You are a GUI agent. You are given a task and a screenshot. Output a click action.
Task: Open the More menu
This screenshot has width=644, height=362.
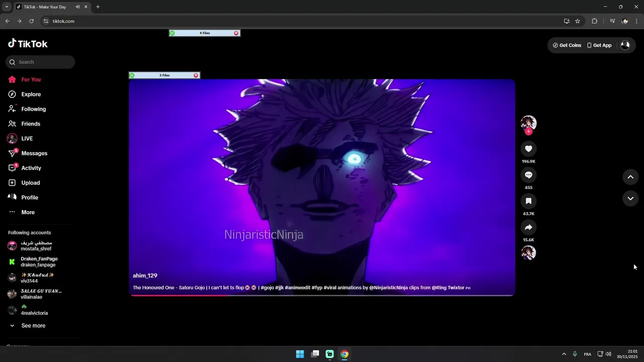28,212
